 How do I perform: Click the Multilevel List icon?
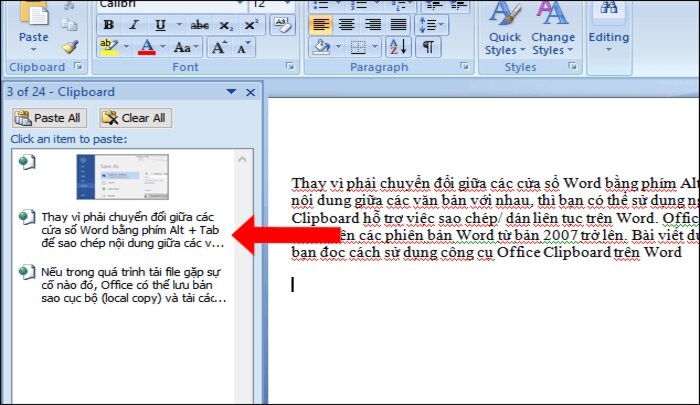[400, 4]
